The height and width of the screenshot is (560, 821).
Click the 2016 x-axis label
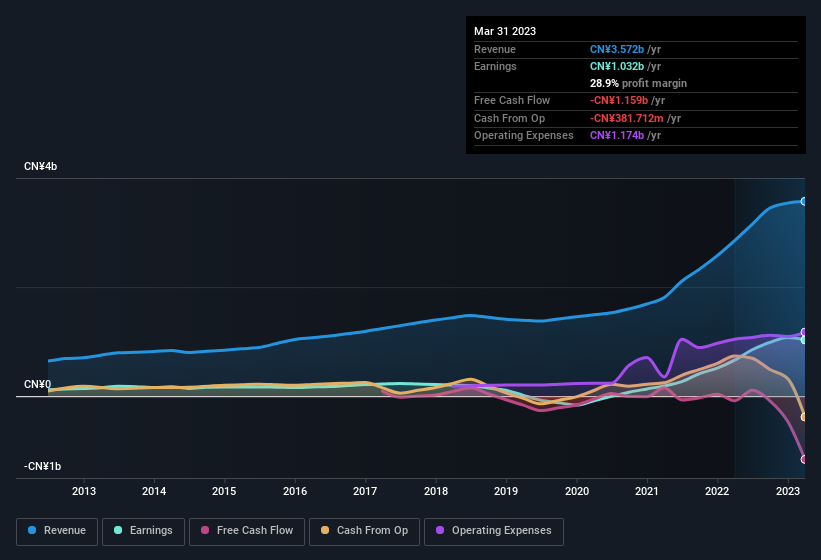[295, 491]
